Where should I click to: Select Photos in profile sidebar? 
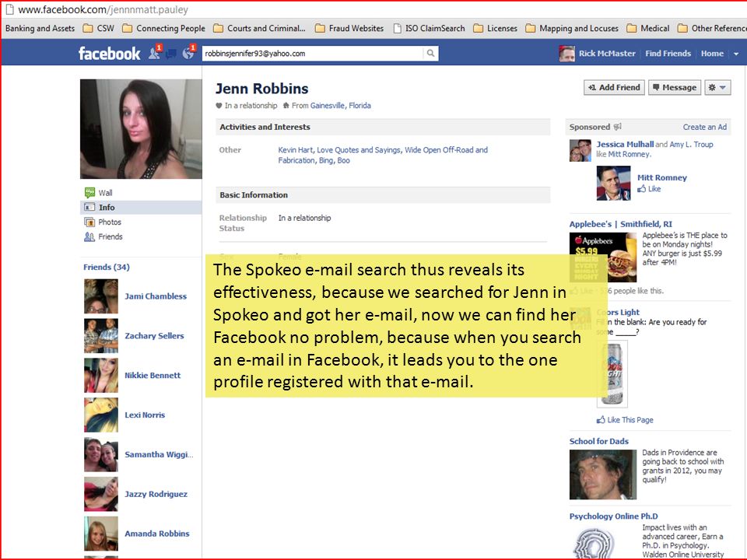(110, 222)
